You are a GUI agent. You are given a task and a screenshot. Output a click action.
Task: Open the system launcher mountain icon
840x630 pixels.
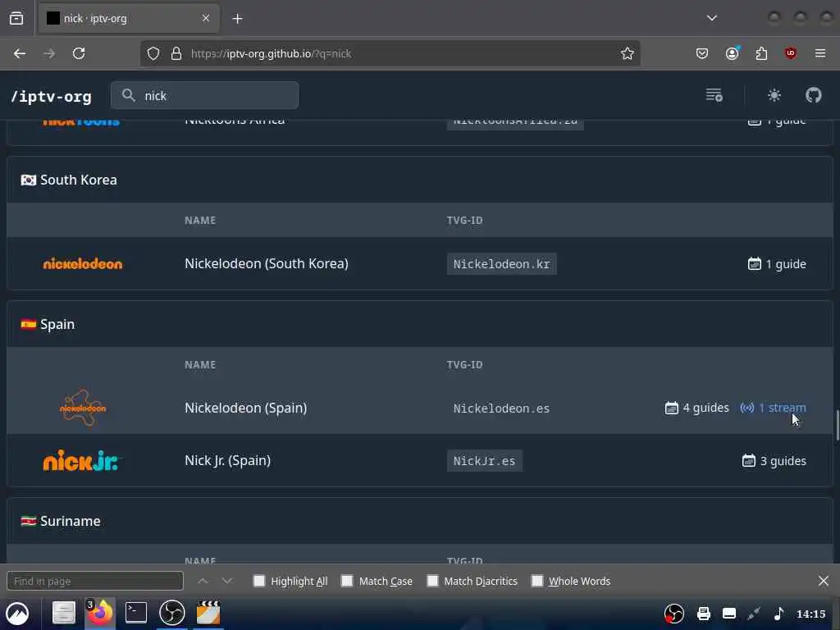[x=17, y=614]
